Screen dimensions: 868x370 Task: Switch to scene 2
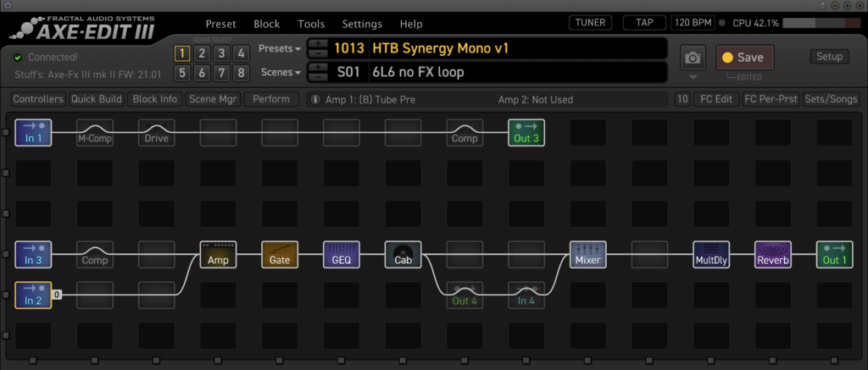tap(202, 53)
